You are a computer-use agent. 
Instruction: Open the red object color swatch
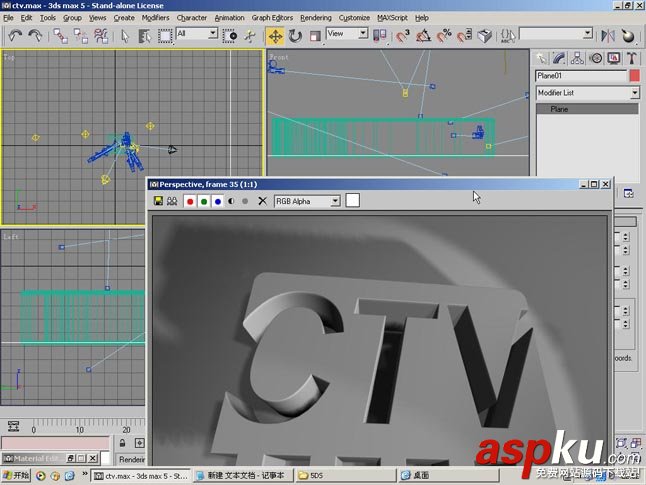(x=635, y=76)
